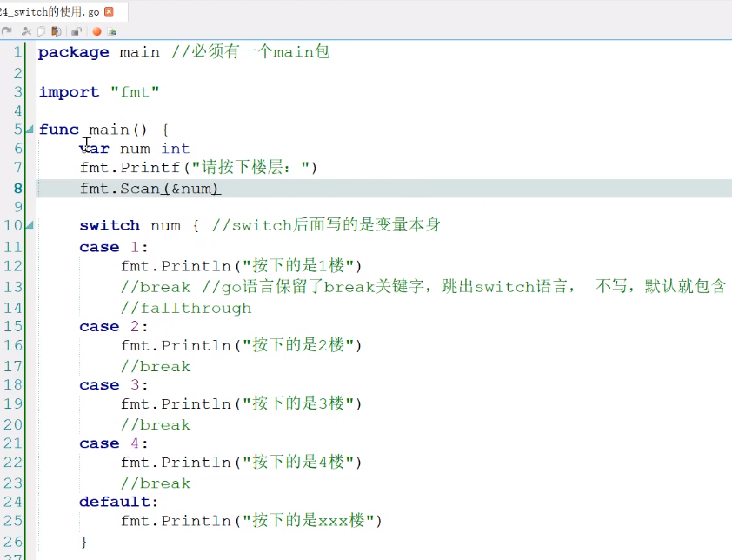Click the Copy toolbar icon
Viewport: 732px width, 560px height.
pos(41,31)
